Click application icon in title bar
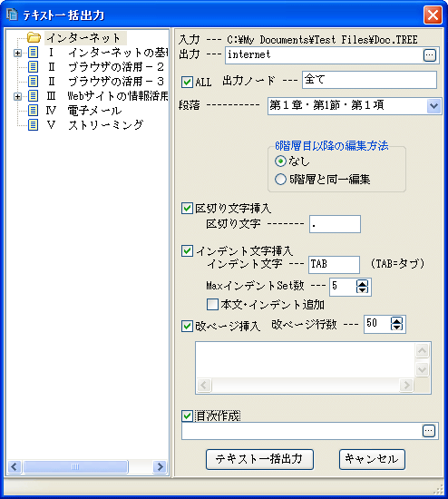Viewport: 448px width, 499px height. click(x=12, y=15)
